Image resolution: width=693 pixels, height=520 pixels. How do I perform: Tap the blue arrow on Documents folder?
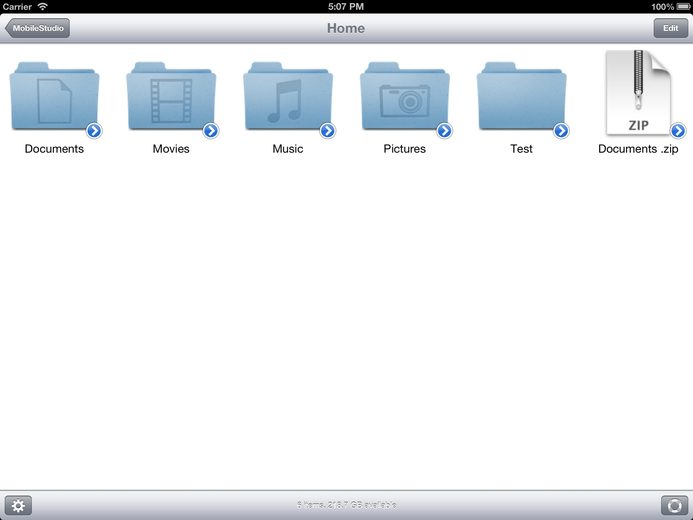point(94,131)
